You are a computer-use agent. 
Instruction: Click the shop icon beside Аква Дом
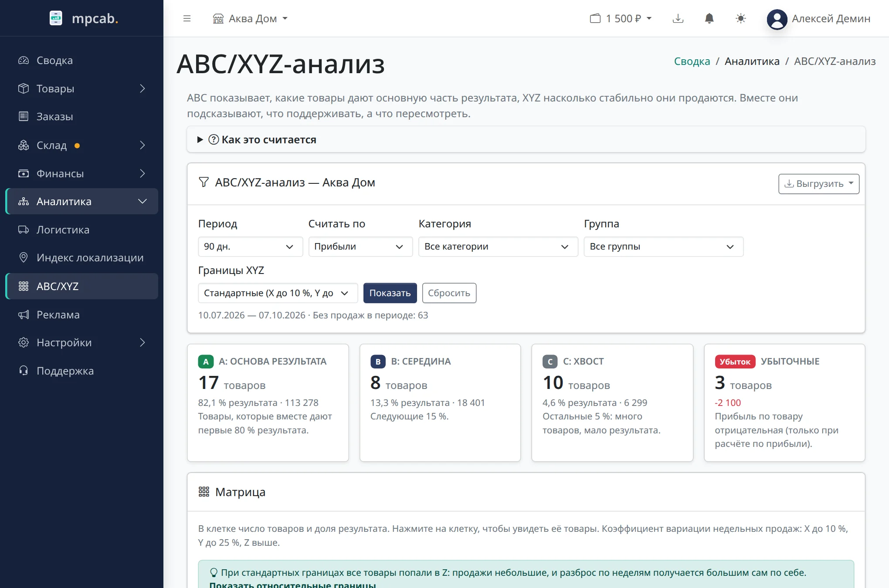click(218, 19)
